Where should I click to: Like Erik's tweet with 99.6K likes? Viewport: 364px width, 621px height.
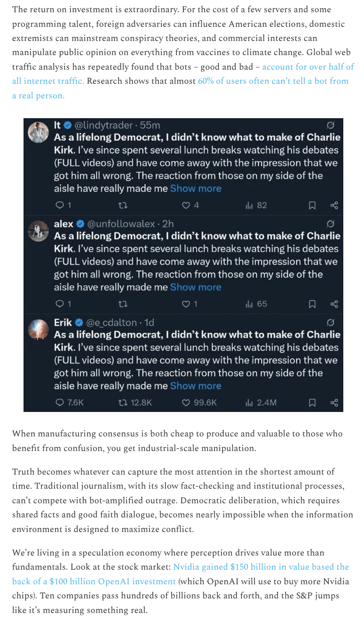186,403
